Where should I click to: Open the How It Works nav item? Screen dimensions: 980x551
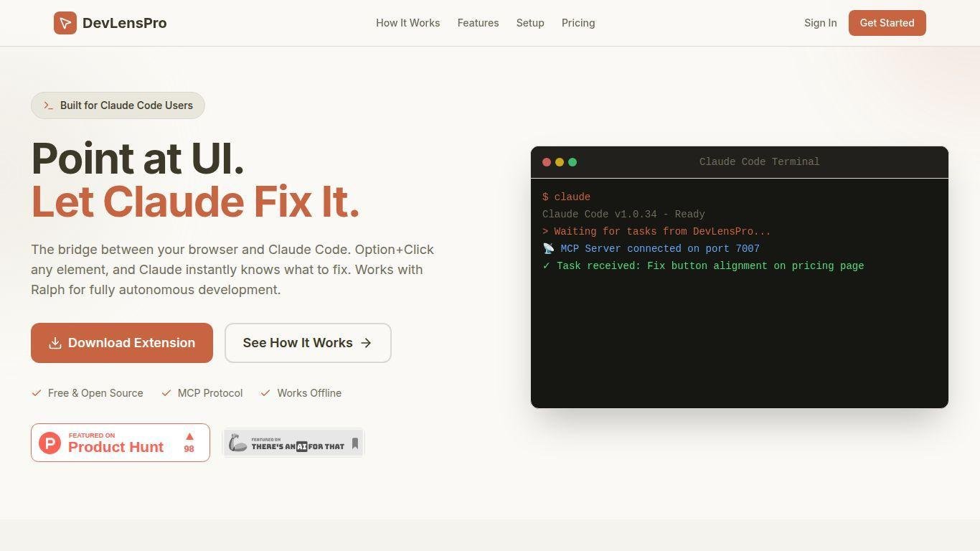pos(407,23)
